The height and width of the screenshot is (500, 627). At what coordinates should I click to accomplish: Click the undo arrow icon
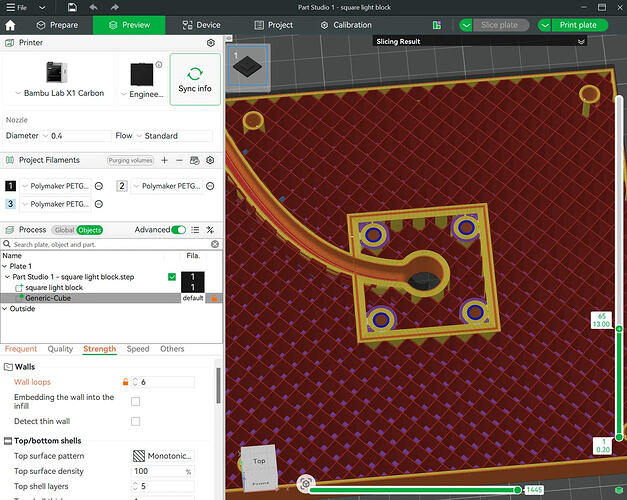[x=94, y=7]
